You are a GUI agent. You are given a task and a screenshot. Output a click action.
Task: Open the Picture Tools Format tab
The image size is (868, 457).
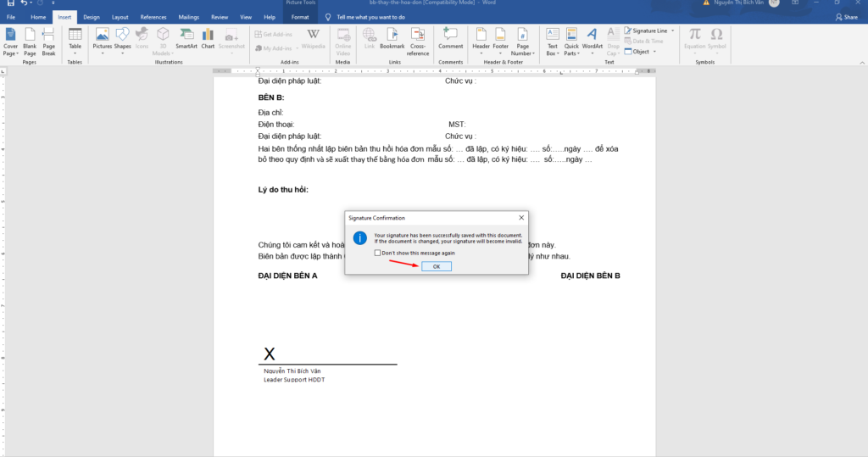click(299, 17)
